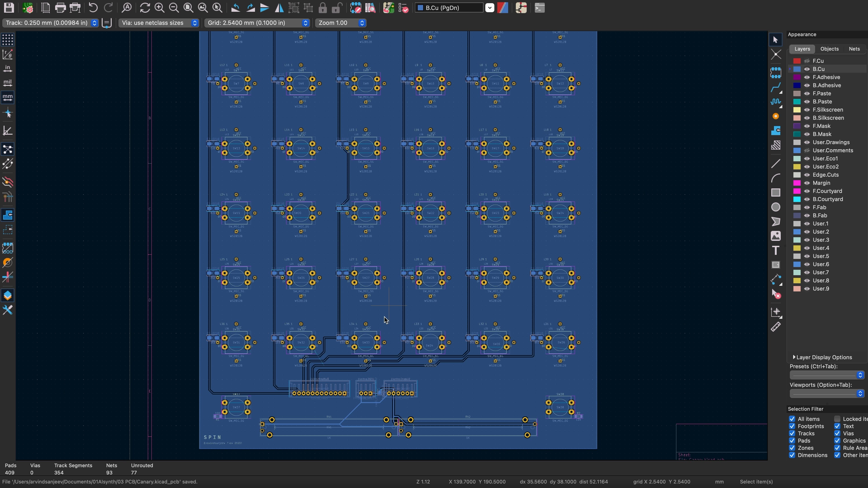This screenshot has width=868, height=488.
Task: Select the Draw Circle tool
Action: (776, 207)
